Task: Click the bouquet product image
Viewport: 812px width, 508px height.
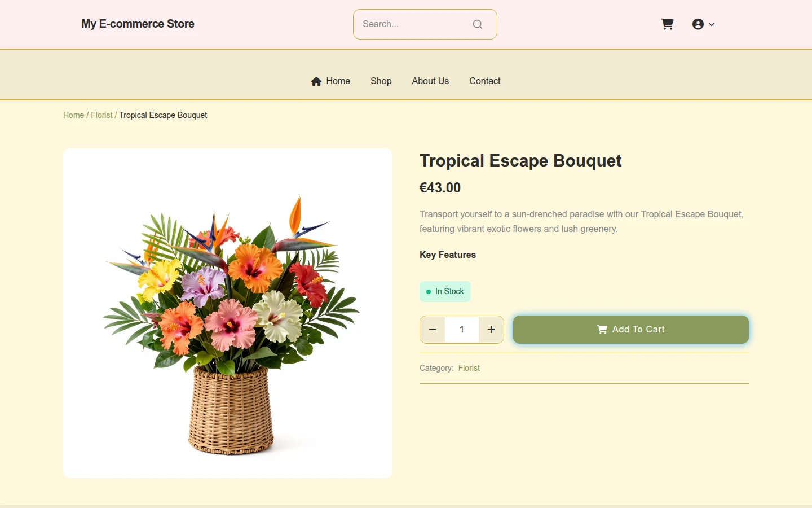Action: [228, 313]
